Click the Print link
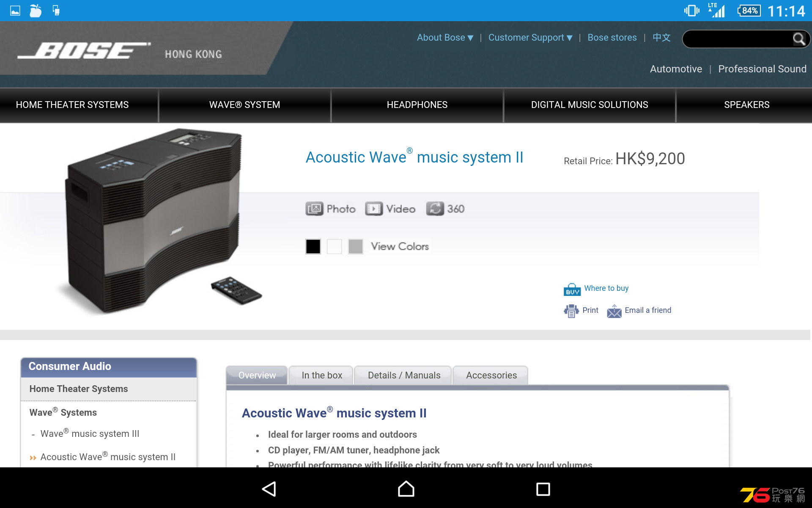Screen dimensions: 812x508 [x=590, y=310]
